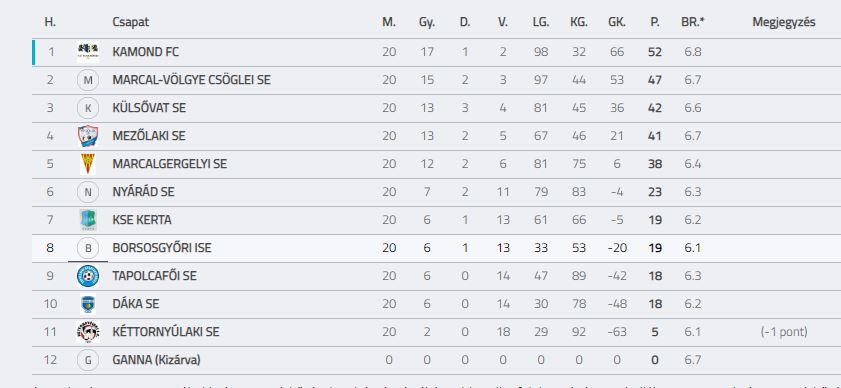The image size is (841, 388).
Task: Click the Kéttornyúlaki SE round logo
Action: [x=88, y=332]
